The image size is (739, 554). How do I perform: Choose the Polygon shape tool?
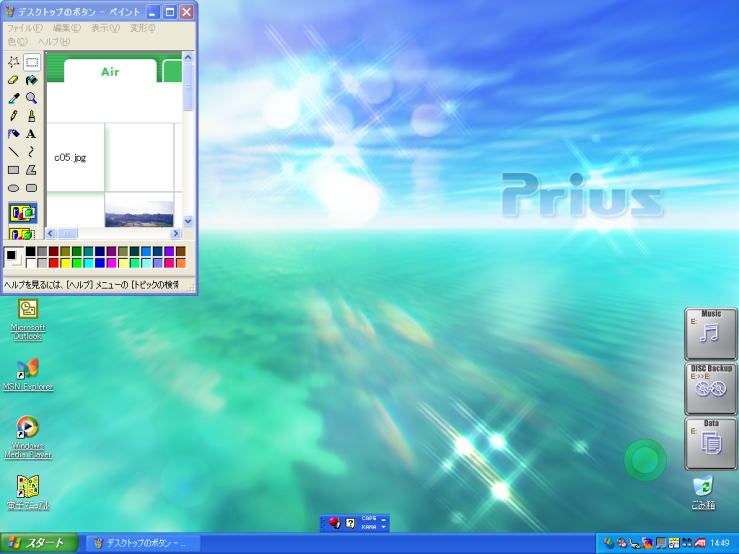point(32,170)
